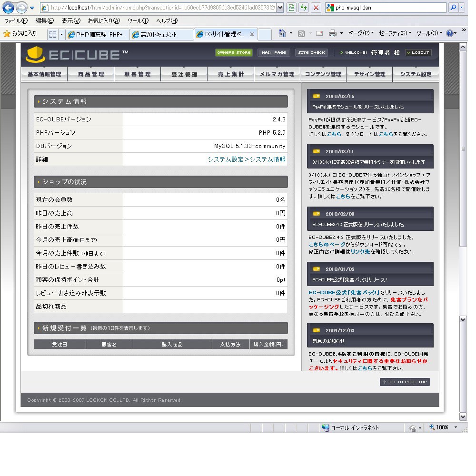Click the OWNERS STORE green button
Viewport: 476px width, 476px height.
234,52
